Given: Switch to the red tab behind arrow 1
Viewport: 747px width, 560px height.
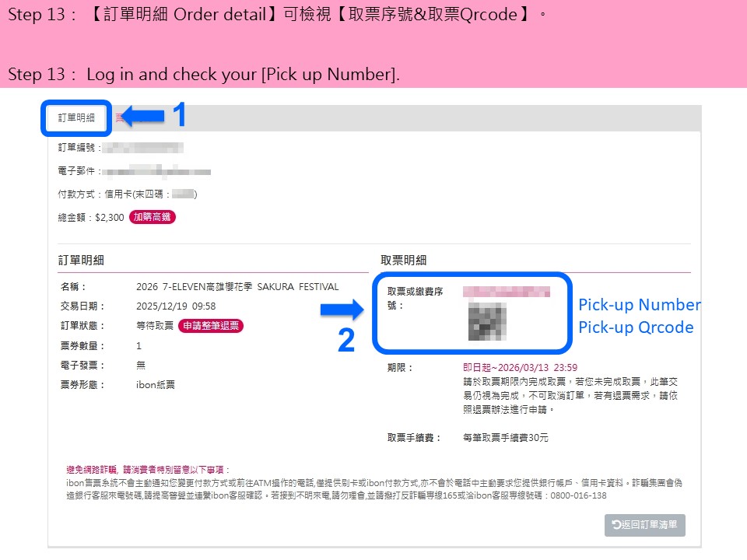Looking at the screenshot, I should point(119,117).
